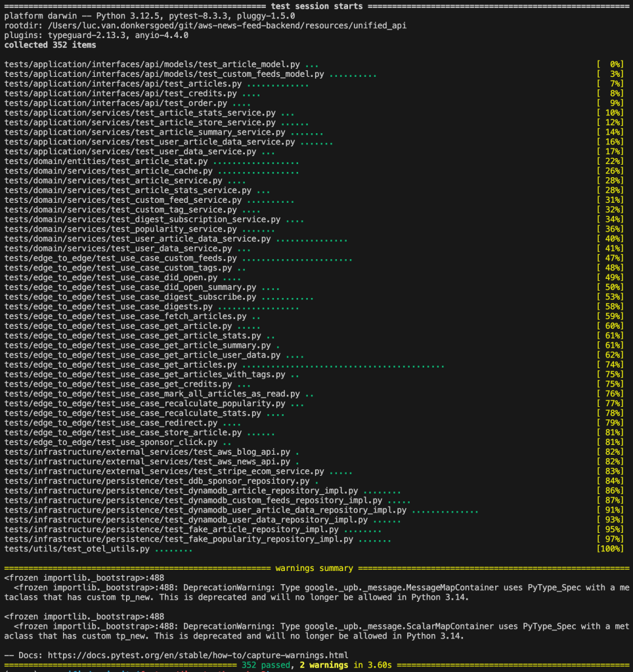
Task: Click the test_article_model.py file path
Action: 152,64
